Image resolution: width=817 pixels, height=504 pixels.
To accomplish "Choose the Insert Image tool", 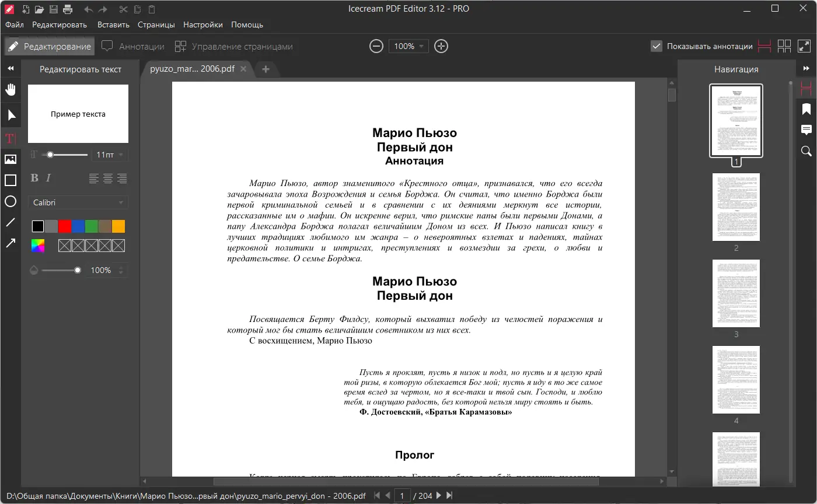I will click(x=11, y=159).
